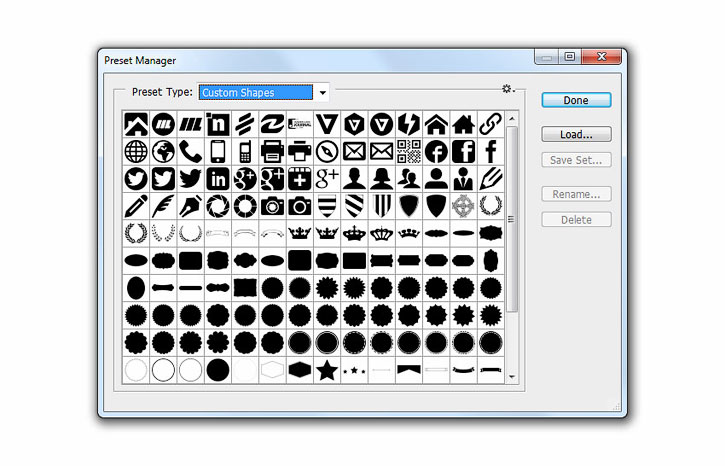Open the Preset Type dropdown

tap(322, 92)
